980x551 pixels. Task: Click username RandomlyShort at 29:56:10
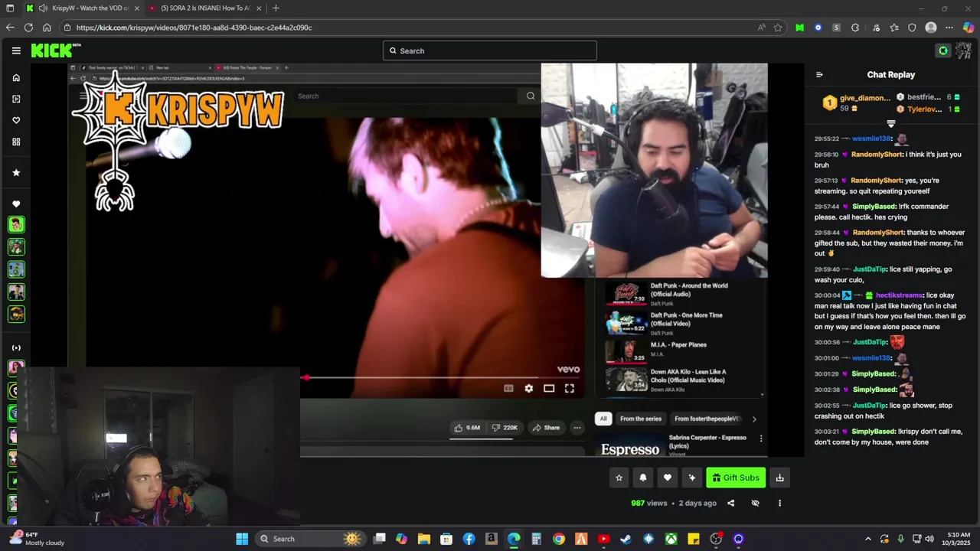(877, 155)
